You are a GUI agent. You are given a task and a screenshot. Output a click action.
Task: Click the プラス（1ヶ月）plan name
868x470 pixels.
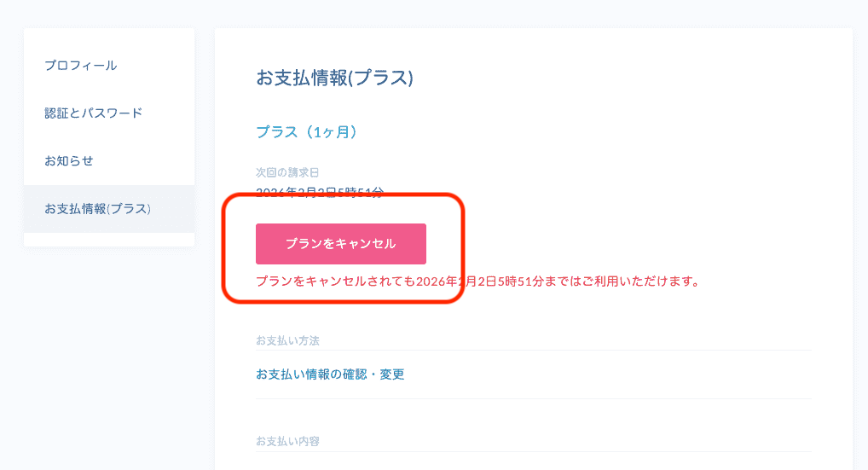pyautogui.click(x=306, y=132)
